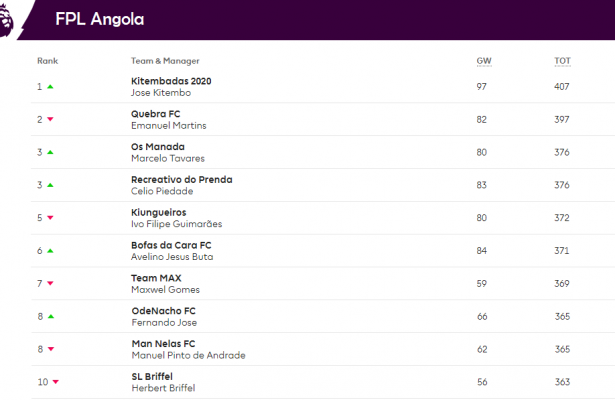Click the GW column header
Image resolution: width=615 pixels, height=400 pixels.
pos(483,61)
